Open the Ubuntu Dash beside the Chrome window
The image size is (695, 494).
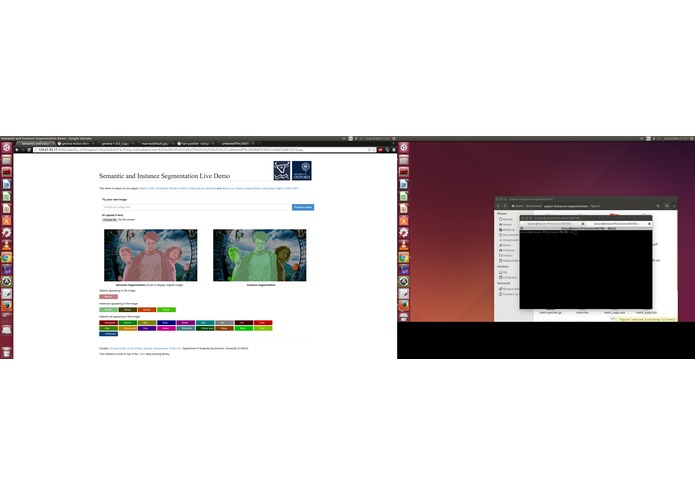coord(6,148)
